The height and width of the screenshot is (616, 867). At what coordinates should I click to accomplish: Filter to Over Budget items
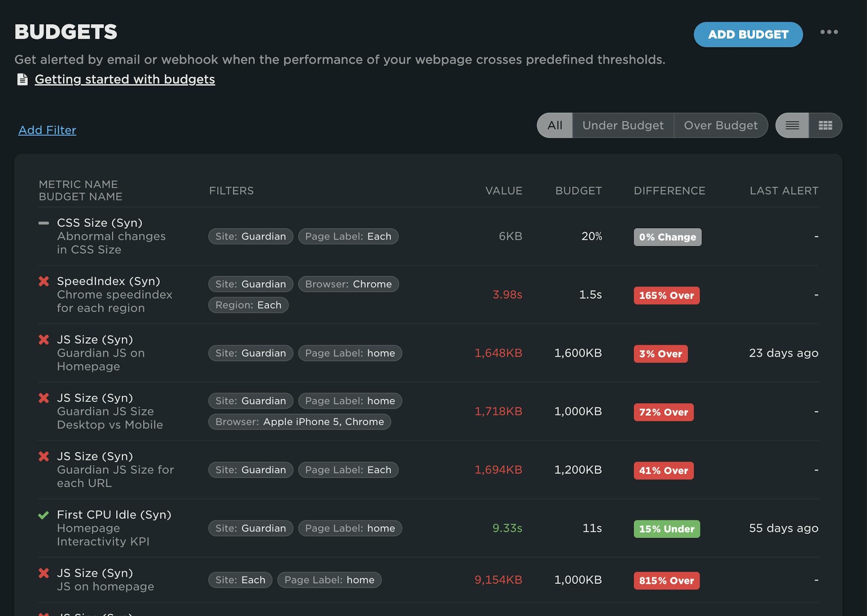[x=720, y=125]
